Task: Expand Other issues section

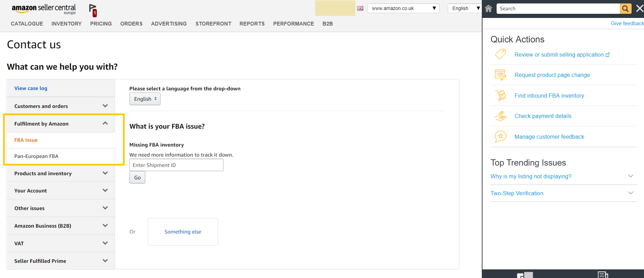Action: point(61,208)
